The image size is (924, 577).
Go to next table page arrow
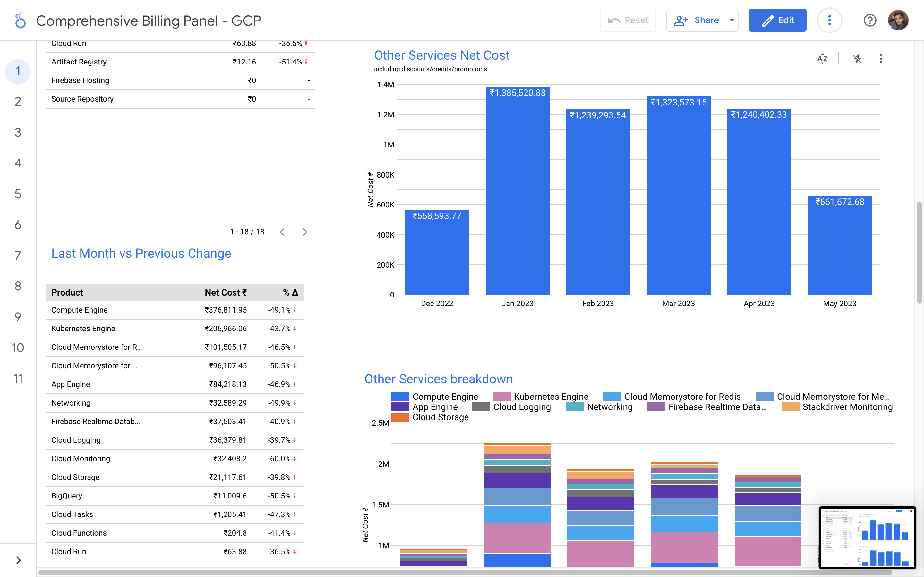coord(305,232)
